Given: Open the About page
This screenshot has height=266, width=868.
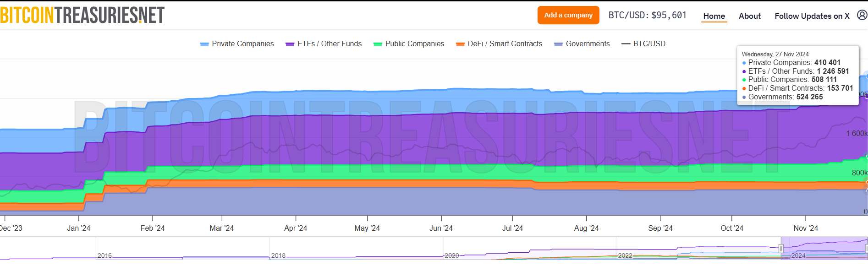Looking at the screenshot, I should pyautogui.click(x=750, y=16).
